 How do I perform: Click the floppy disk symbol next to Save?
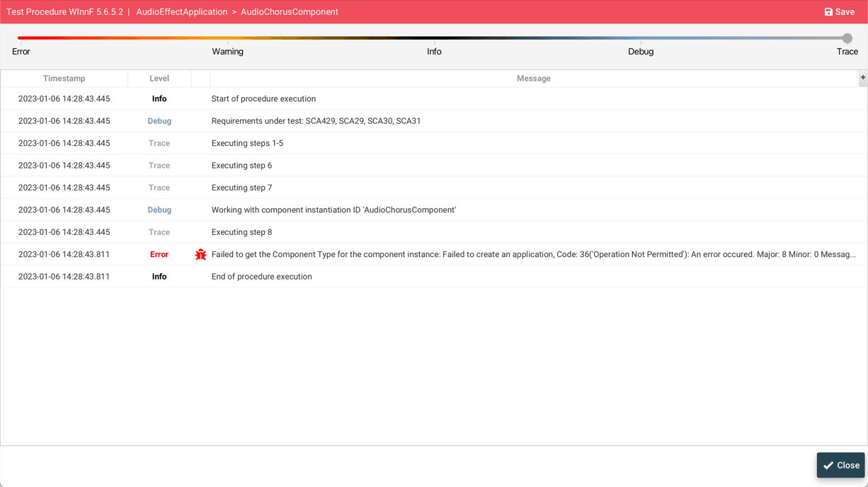(x=829, y=11)
